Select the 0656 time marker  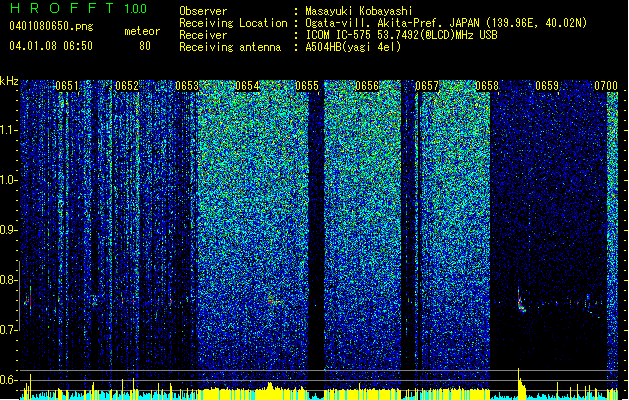click(x=367, y=86)
